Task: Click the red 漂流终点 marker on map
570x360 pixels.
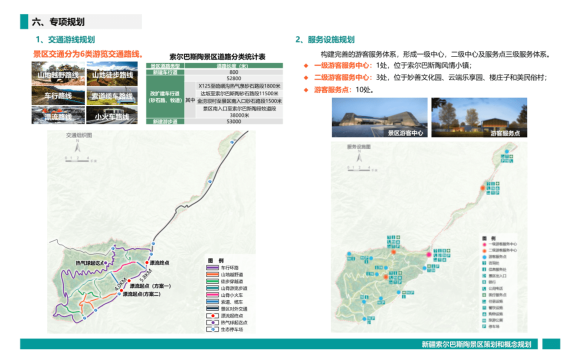Action: [x=147, y=263]
